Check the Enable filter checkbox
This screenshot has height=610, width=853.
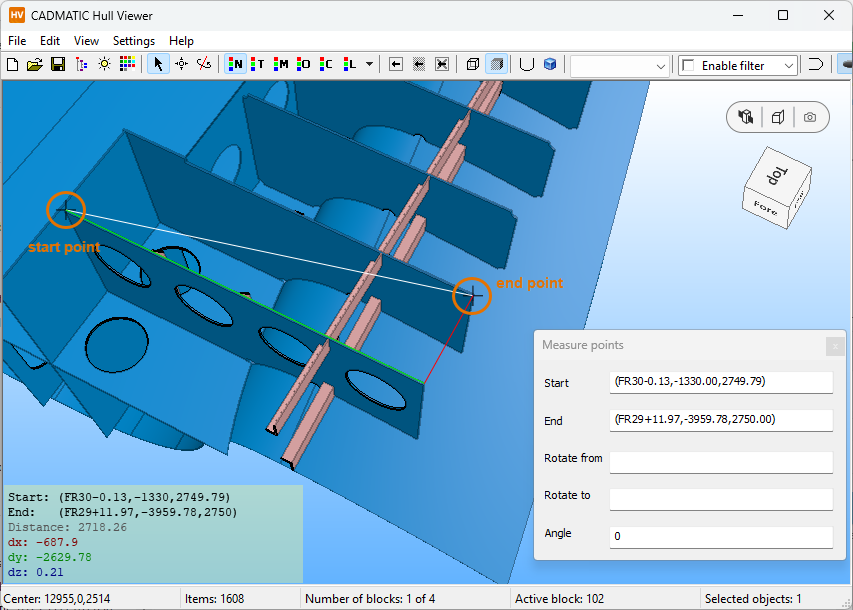[688, 65]
